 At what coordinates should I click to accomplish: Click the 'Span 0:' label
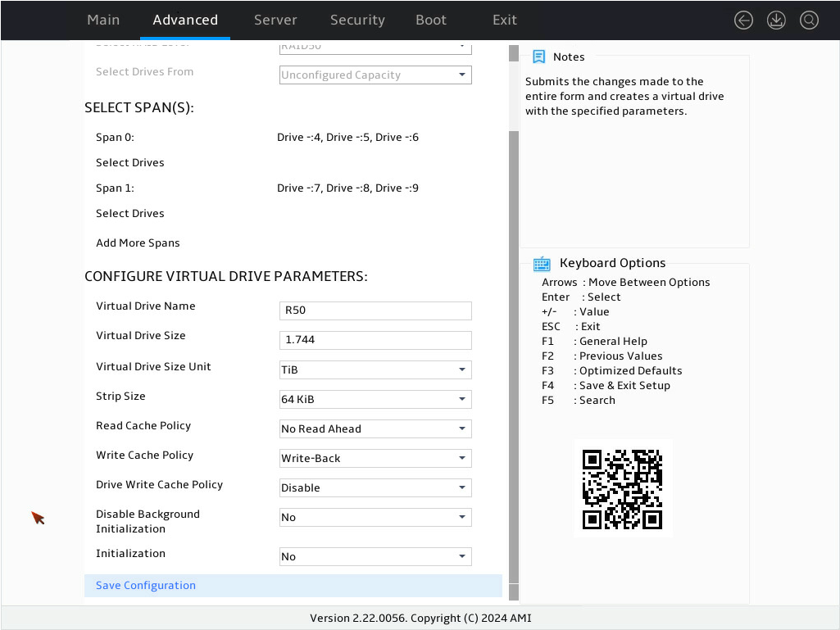click(116, 138)
